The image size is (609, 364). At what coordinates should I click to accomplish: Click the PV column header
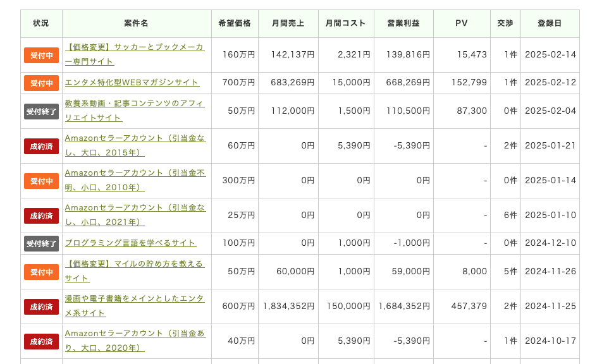pyautogui.click(x=462, y=23)
